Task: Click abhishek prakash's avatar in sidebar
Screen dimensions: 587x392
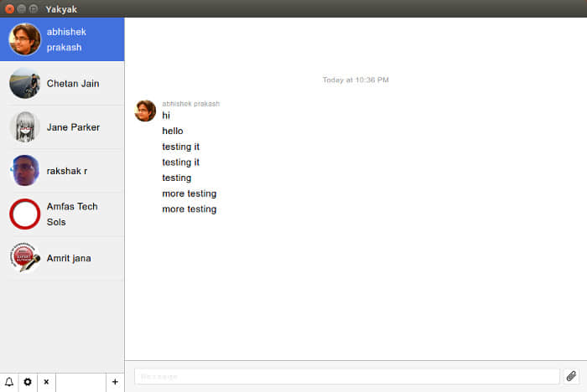Action: point(24,39)
